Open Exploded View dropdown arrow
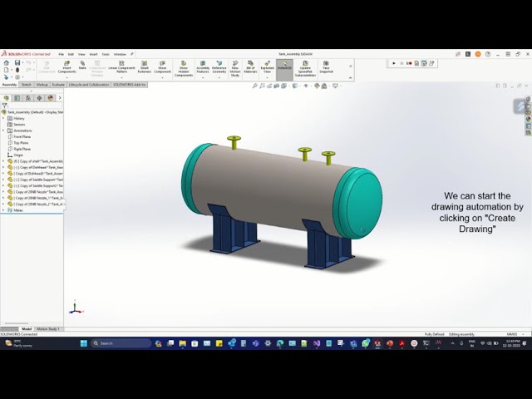The image size is (532, 399). click(x=267, y=77)
